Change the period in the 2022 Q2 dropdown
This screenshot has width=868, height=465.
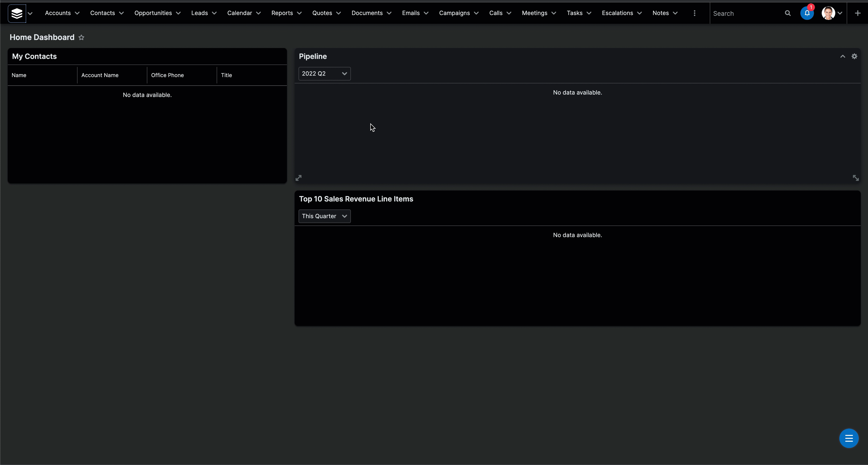click(324, 73)
